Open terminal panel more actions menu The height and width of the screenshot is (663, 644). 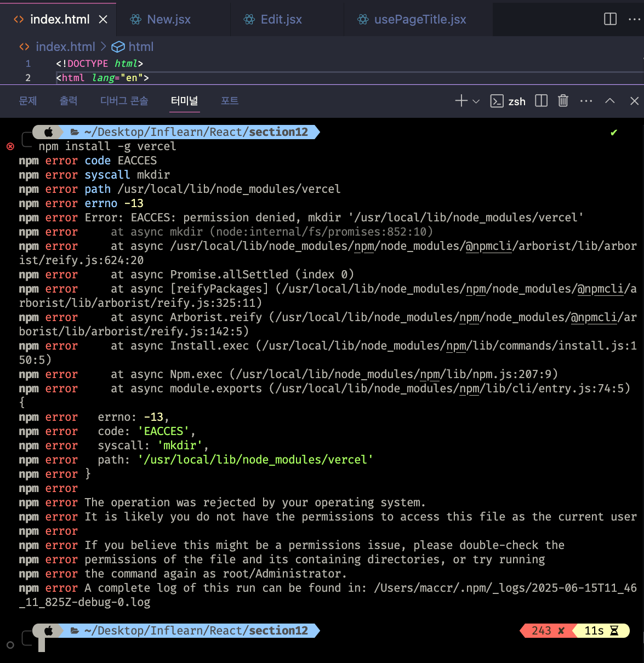pyautogui.click(x=586, y=101)
